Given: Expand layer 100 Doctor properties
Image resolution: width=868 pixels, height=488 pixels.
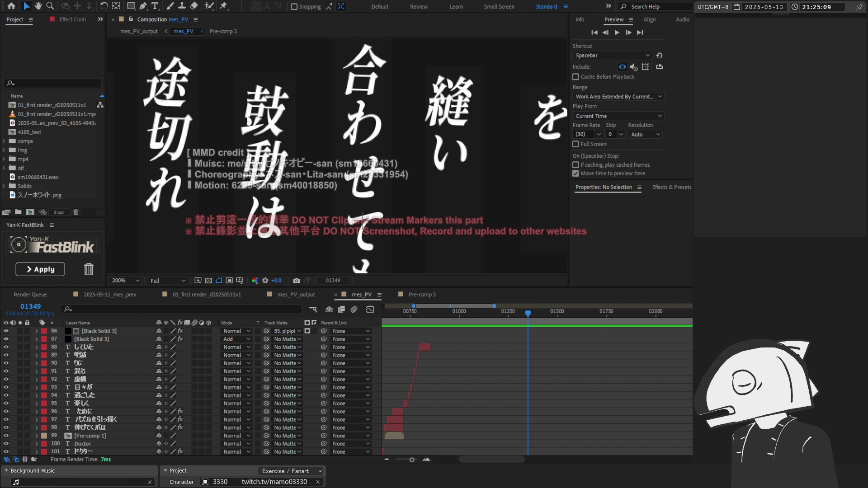Looking at the screenshot, I should (37, 444).
